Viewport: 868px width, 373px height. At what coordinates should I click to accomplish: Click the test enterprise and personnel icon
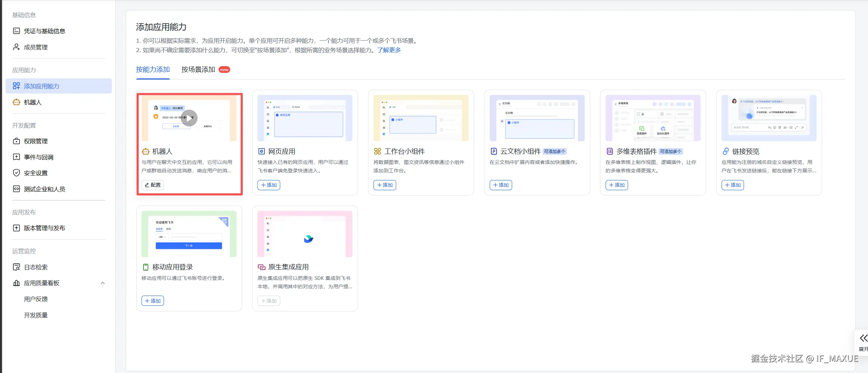coord(16,189)
